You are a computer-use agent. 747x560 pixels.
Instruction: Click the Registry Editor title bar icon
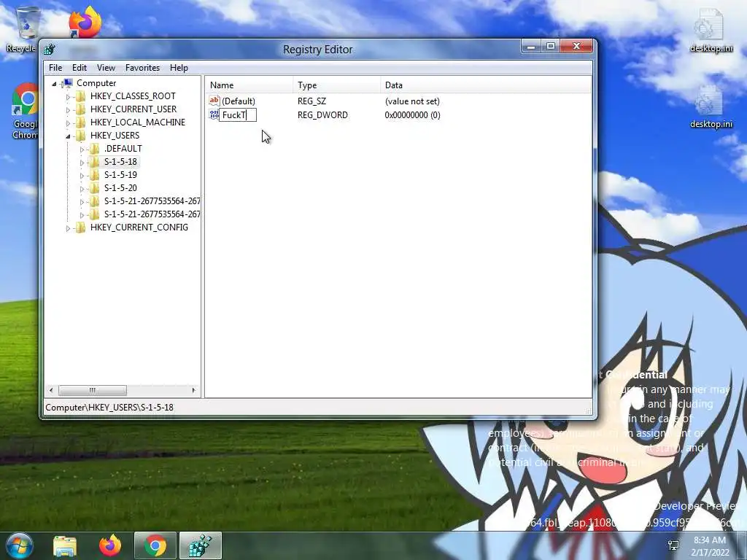click(x=50, y=49)
